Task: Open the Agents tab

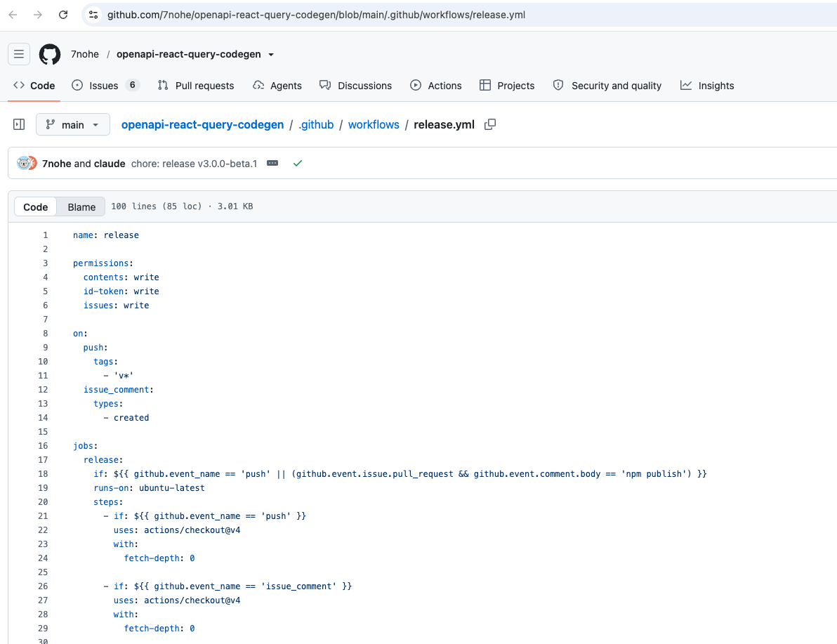Action: click(277, 86)
